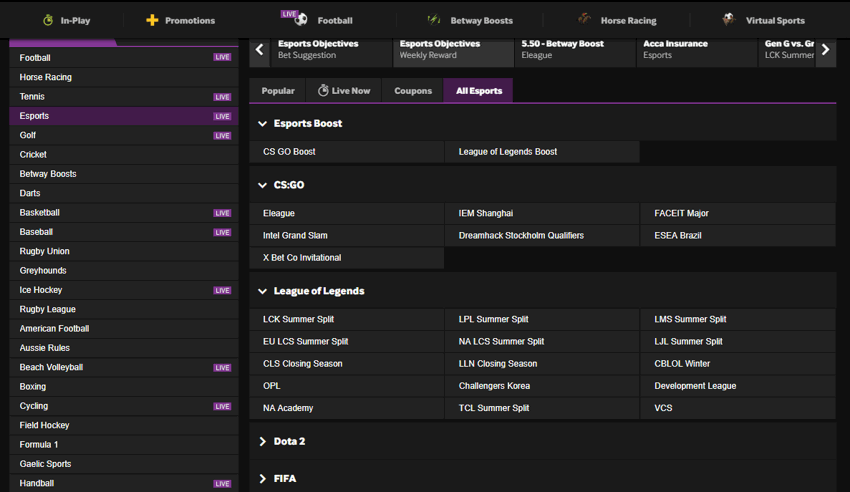This screenshot has width=850, height=492.
Task: Select Cricket in the sports sidebar
Action: 124,155
